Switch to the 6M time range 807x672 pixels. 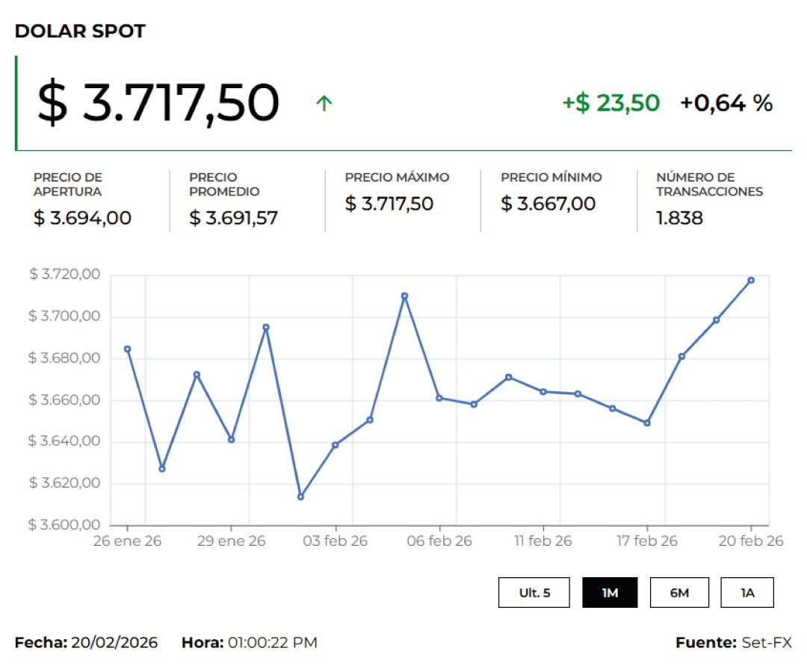coord(679,592)
